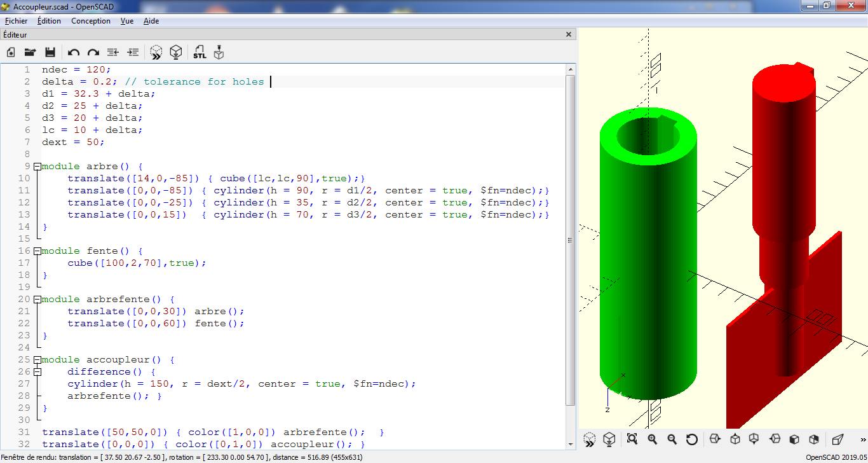Image resolution: width=868 pixels, height=463 pixels.
Task: Open the Édition menu
Action: pos(49,20)
